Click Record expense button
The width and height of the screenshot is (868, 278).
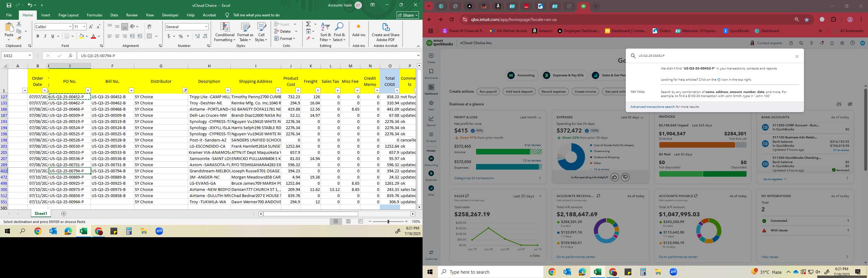(554, 91)
